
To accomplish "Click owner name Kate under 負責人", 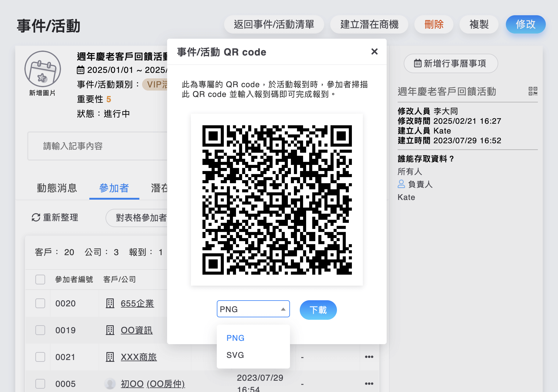I will (406, 197).
